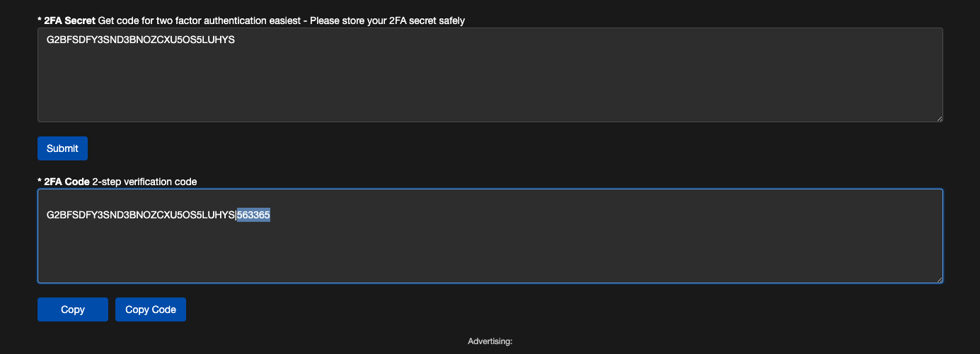
Task: Click the "Advertising:" label
Action: point(490,341)
